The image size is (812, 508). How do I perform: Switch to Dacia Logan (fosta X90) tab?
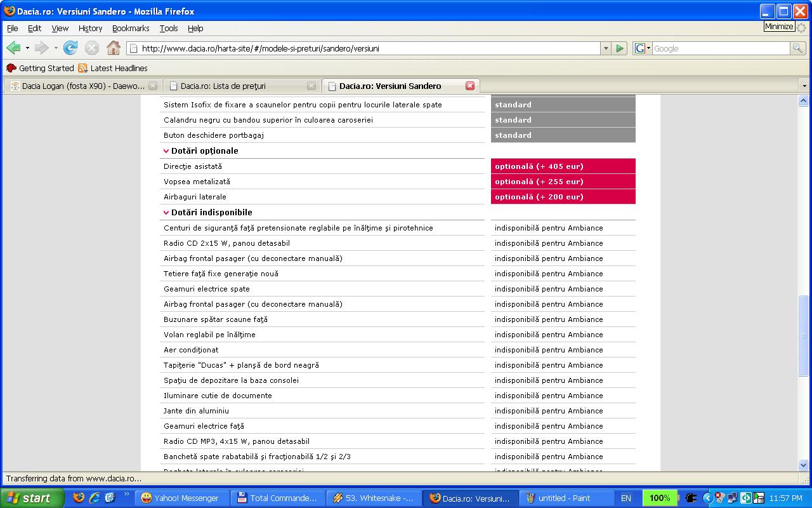[82, 86]
